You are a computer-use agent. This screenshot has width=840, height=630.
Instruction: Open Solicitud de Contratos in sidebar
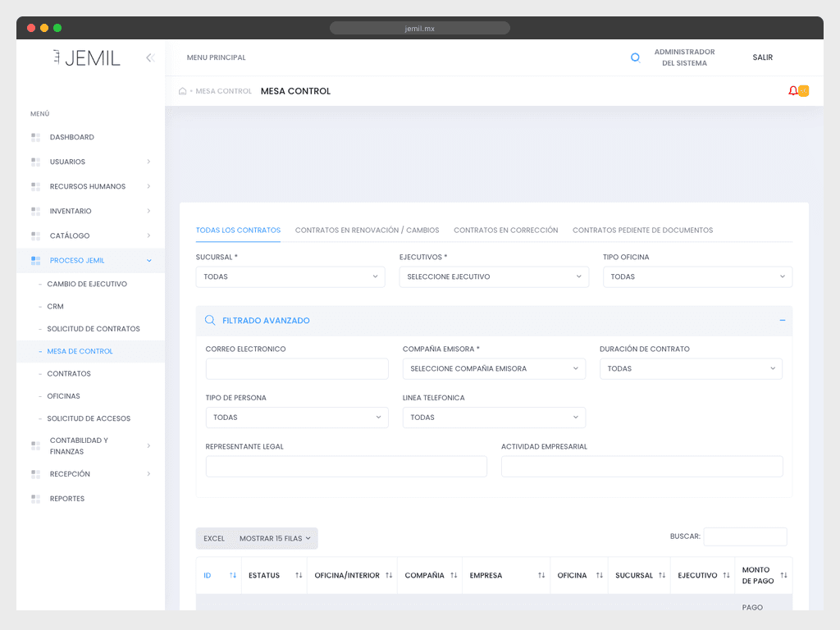coord(94,329)
